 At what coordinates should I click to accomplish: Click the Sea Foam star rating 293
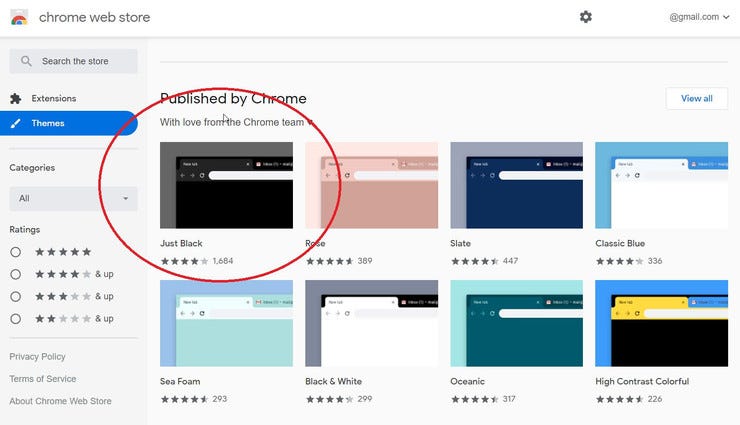(x=193, y=399)
